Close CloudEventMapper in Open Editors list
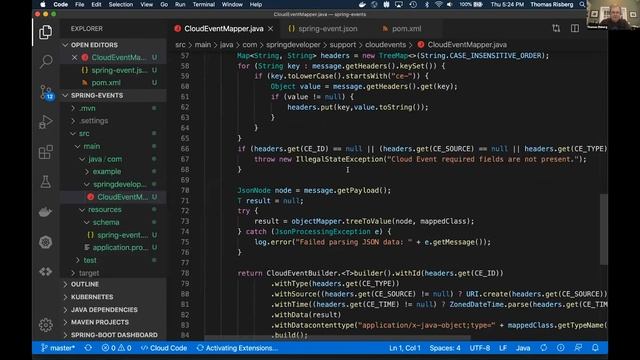Screen dimensions: 640x360 74,58
